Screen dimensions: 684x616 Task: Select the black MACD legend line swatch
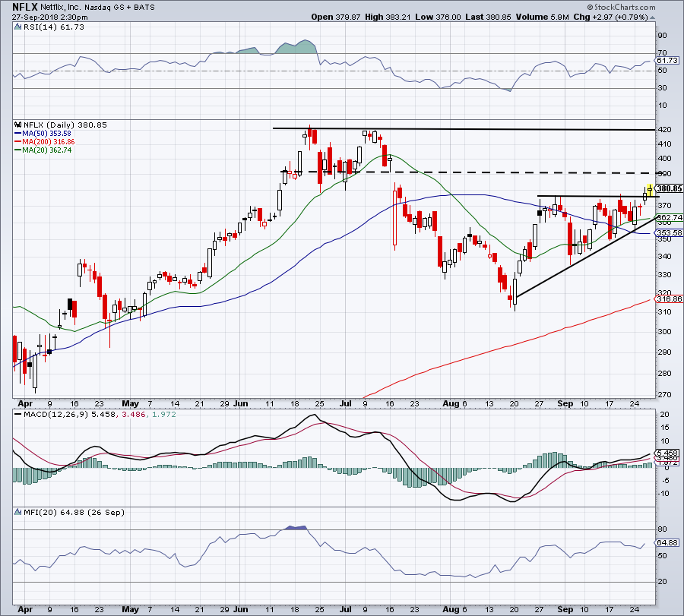click(x=18, y=414)
